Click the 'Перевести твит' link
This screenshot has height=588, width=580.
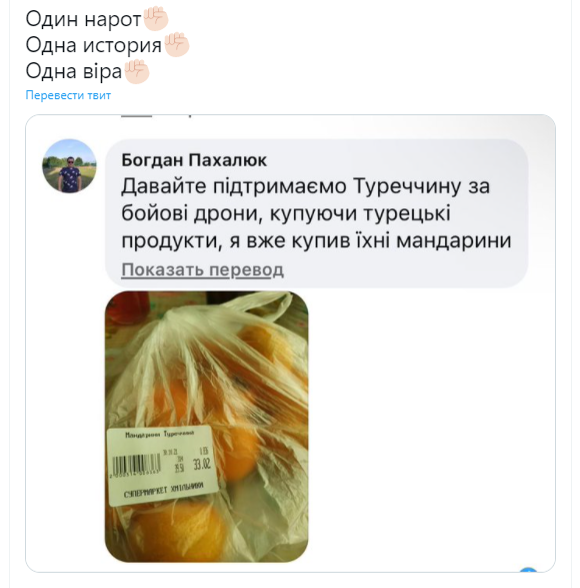pyautogui.click(x=68, y=95)
